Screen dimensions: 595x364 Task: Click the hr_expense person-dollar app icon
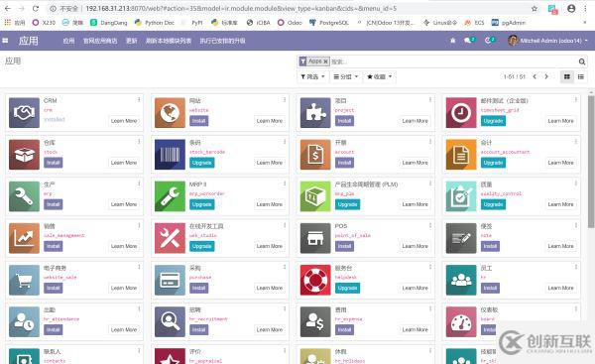315,322
